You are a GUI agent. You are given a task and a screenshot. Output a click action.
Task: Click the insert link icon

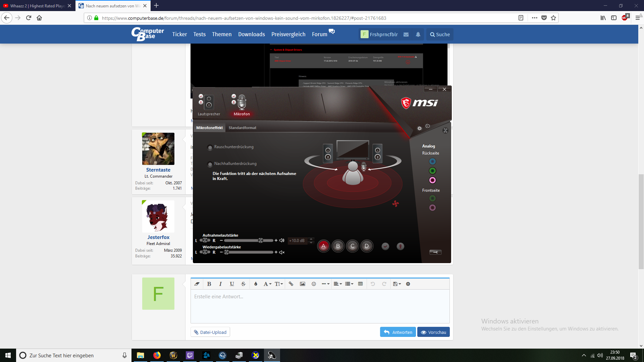pyautogui.click(x=291, y=284)
